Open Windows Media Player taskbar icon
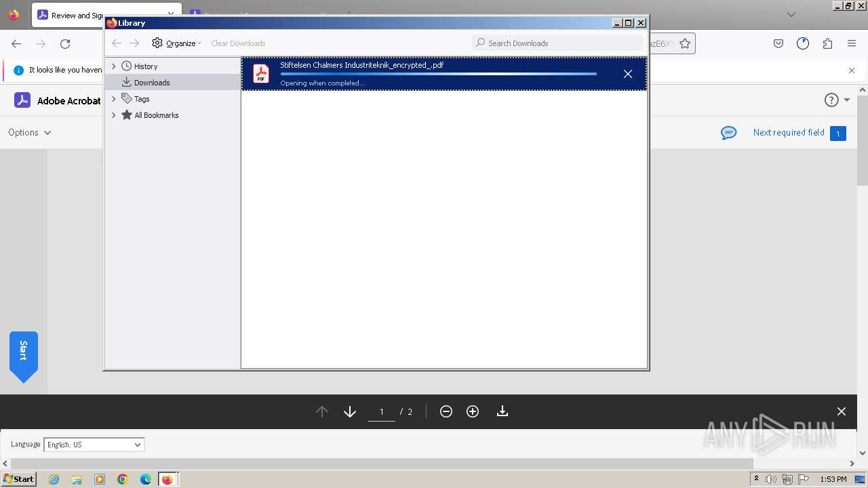This screenshot has height=488, width=868. coord(100,479)
